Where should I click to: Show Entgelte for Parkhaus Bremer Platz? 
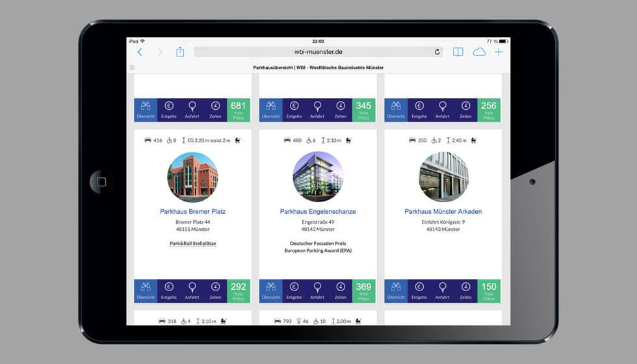169,291
